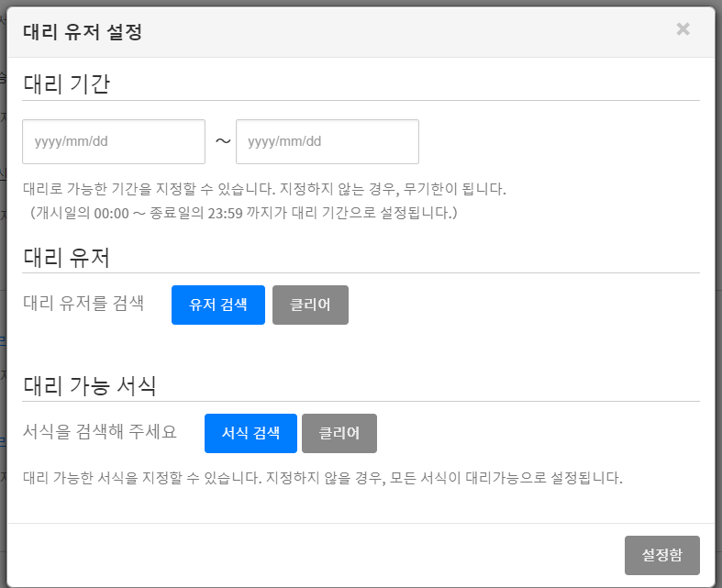Click the period help text about 무기한
The width and height of the screenshot is (722, 588).
click(x=264, y=190)
